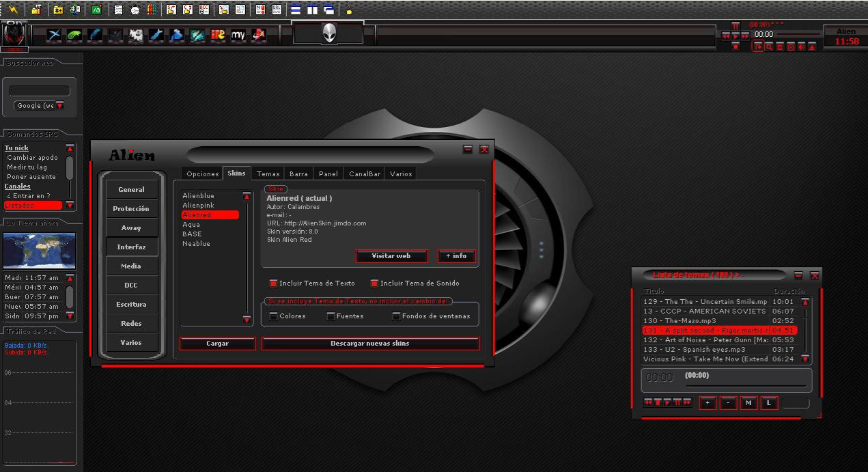
Task: Check the 'Fuentes' checkbox
Action: pyautogui.click(x=331, y=316)
